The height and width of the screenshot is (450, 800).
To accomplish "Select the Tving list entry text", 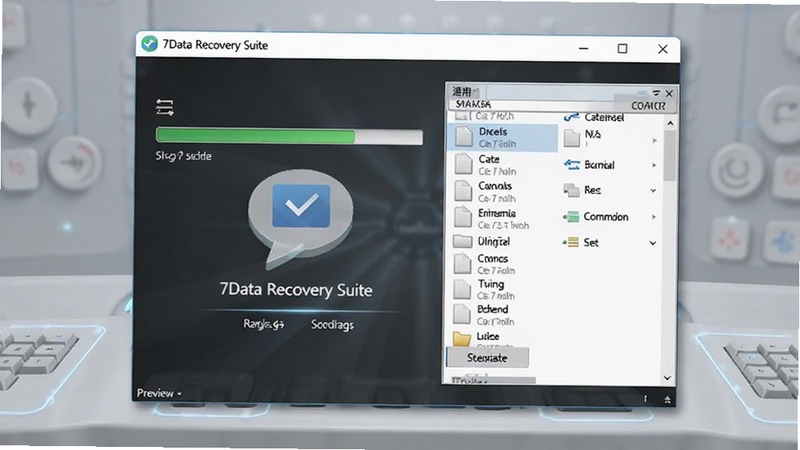I will 490,284.
